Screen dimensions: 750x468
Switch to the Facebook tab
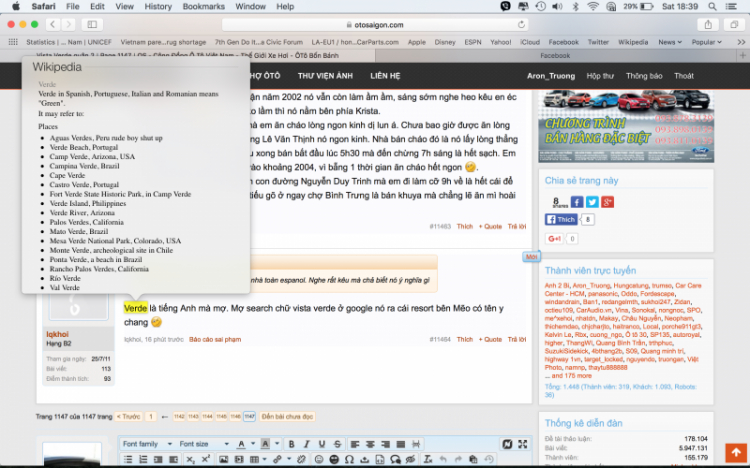click(555, 56)
